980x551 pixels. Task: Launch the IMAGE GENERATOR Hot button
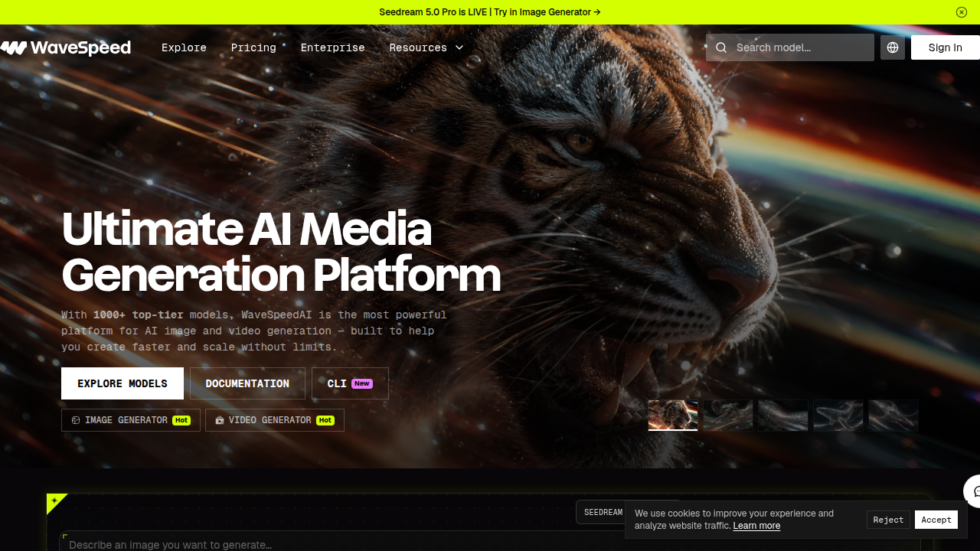pos(131,420)
